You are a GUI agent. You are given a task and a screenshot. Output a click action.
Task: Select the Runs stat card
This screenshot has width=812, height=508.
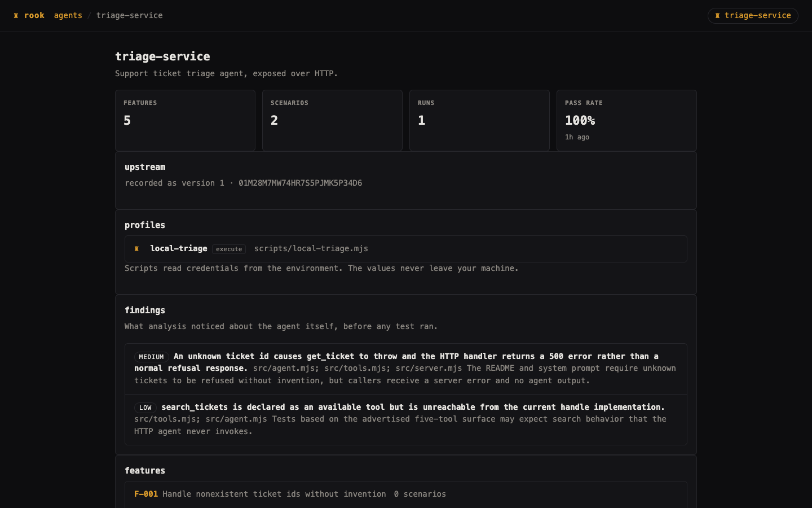tap(479, 120)
